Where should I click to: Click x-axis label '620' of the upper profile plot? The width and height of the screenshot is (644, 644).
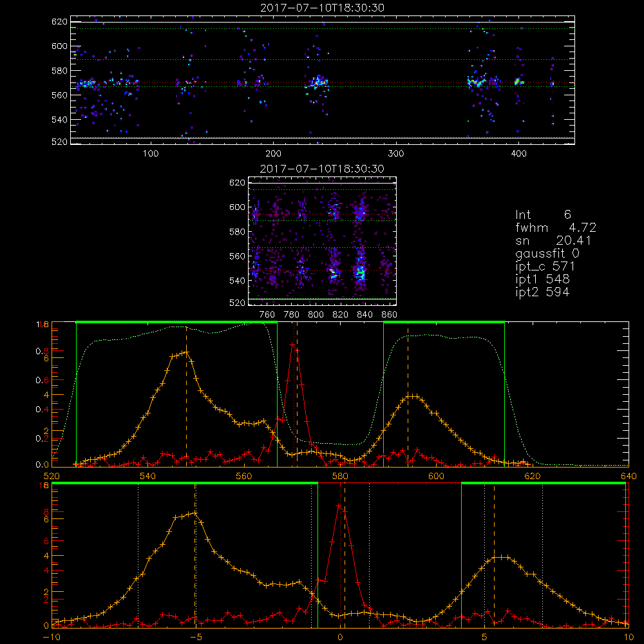(533, 476)
